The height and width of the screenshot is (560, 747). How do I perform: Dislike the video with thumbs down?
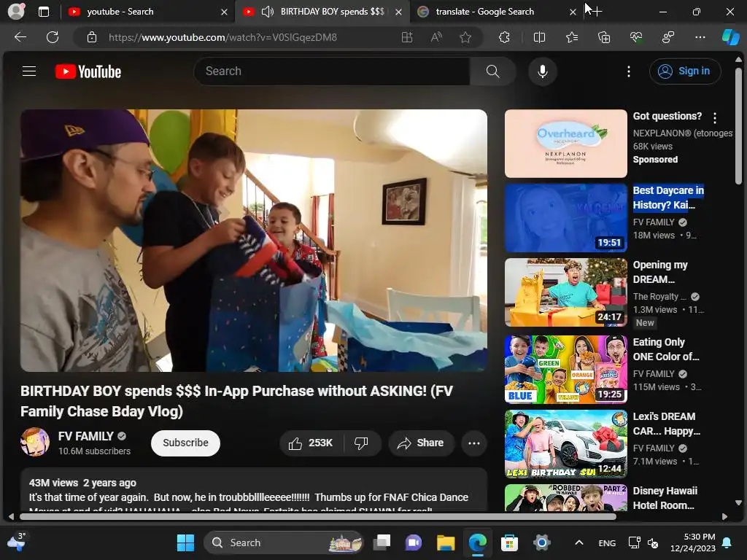click(361, 443)
